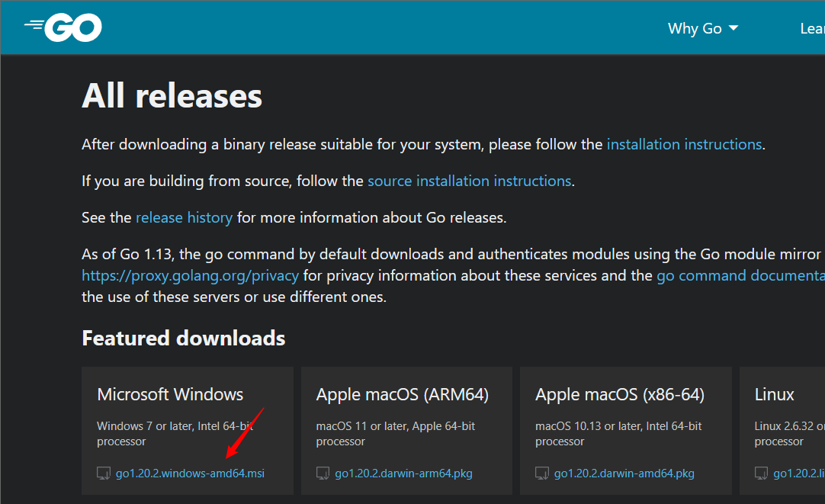Open the Why Go menu label
Screen dimensions: 825x504
[694, 28]
